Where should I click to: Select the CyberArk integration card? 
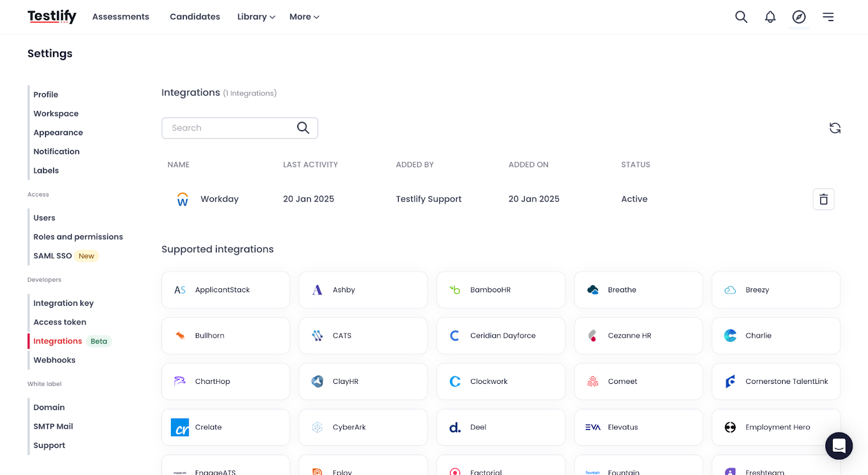point(363,427)
